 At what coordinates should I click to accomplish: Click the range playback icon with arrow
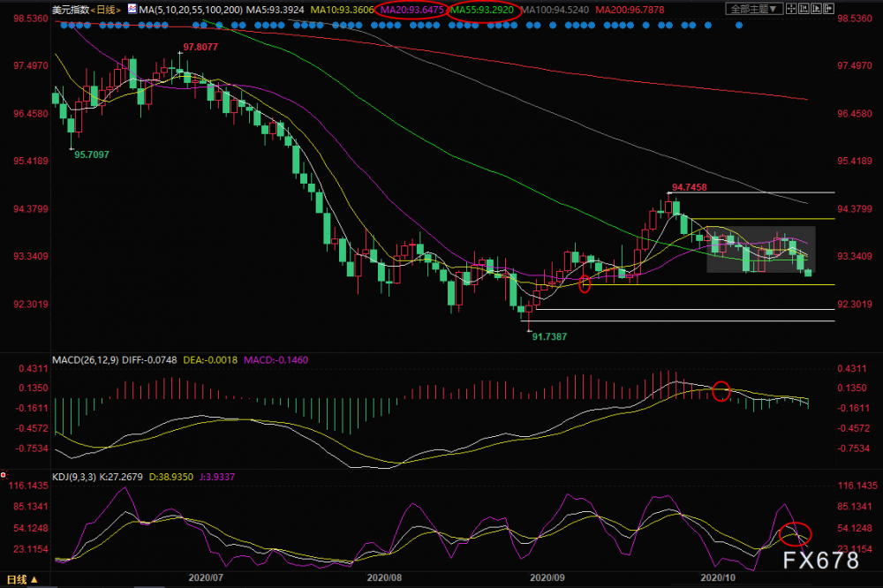coord(816,9)
